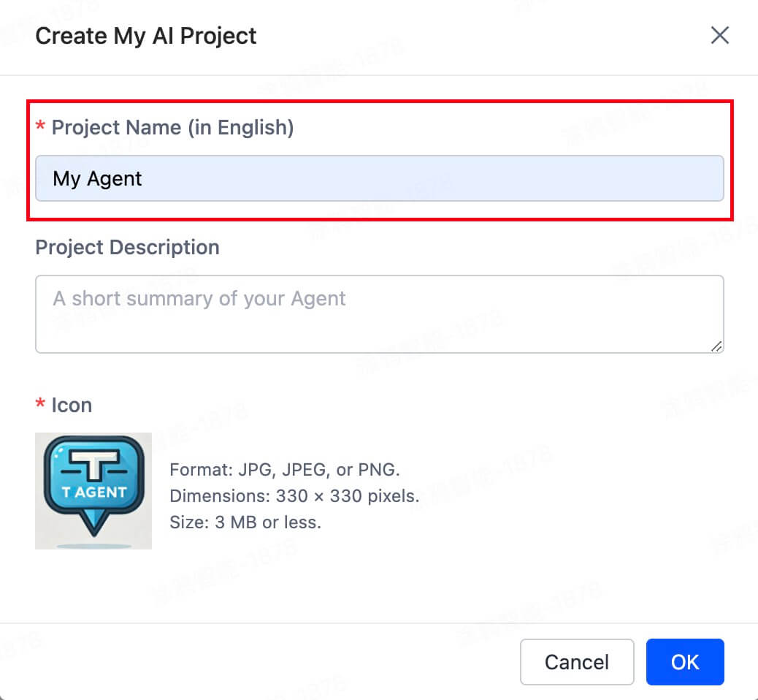Cancel the project creation
This screenshot has height=700, width=758.
pyautogui.click(x=577, y=662)
